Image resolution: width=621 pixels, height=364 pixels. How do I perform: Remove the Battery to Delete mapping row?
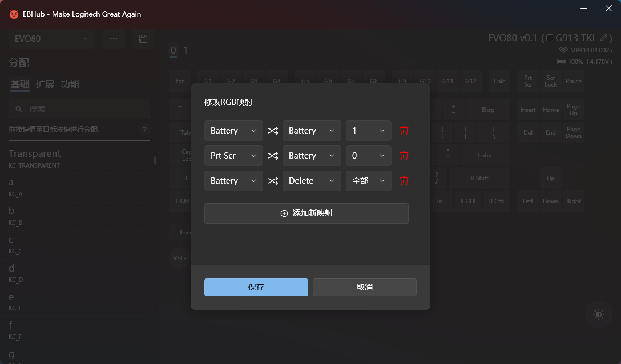pos(404,181)
